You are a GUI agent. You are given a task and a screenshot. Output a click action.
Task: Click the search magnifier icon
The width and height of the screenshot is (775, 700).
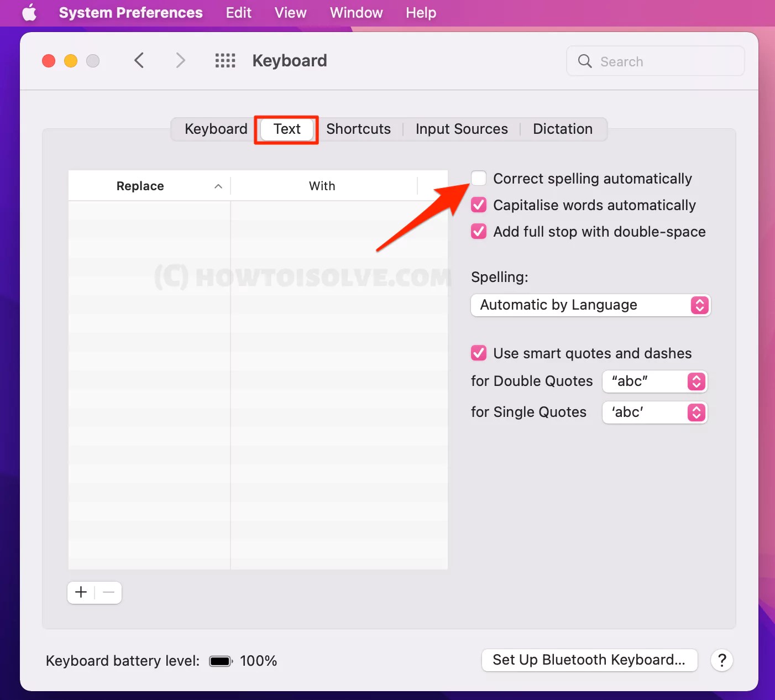(x=584, y=61)
